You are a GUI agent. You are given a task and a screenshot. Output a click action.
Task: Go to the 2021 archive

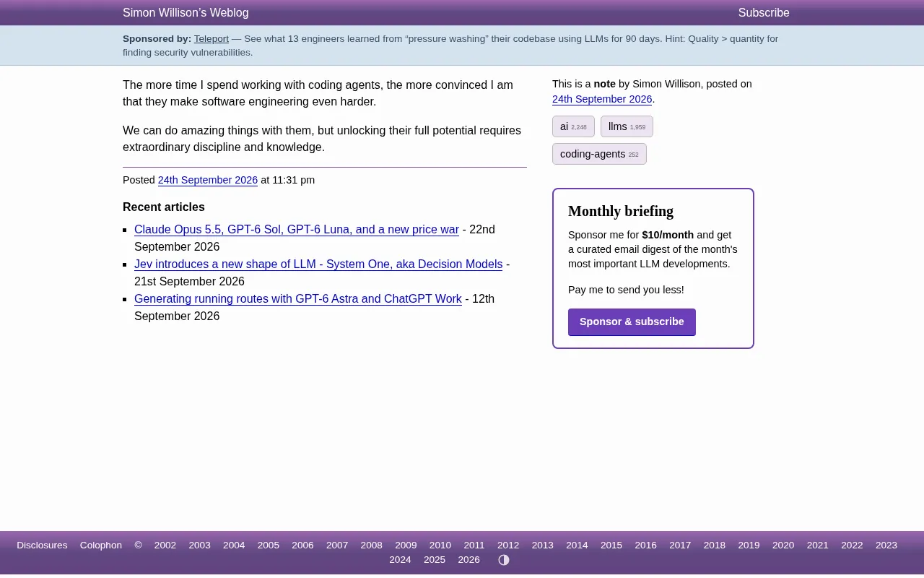(818, 545)
